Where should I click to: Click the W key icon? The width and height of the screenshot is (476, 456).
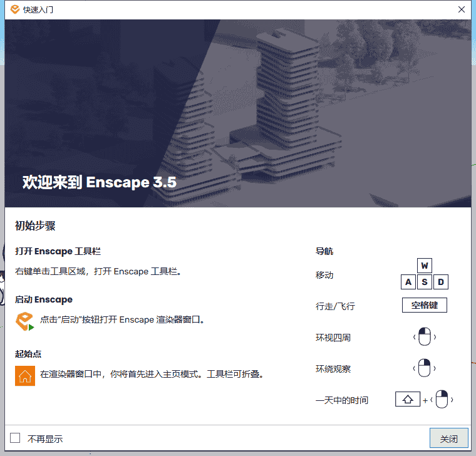point(425,266)
